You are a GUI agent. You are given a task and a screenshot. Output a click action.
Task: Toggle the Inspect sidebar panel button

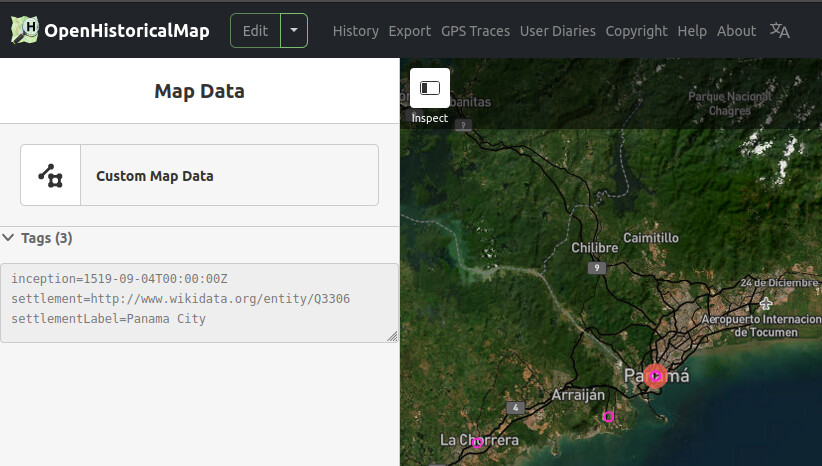point(430,88)
